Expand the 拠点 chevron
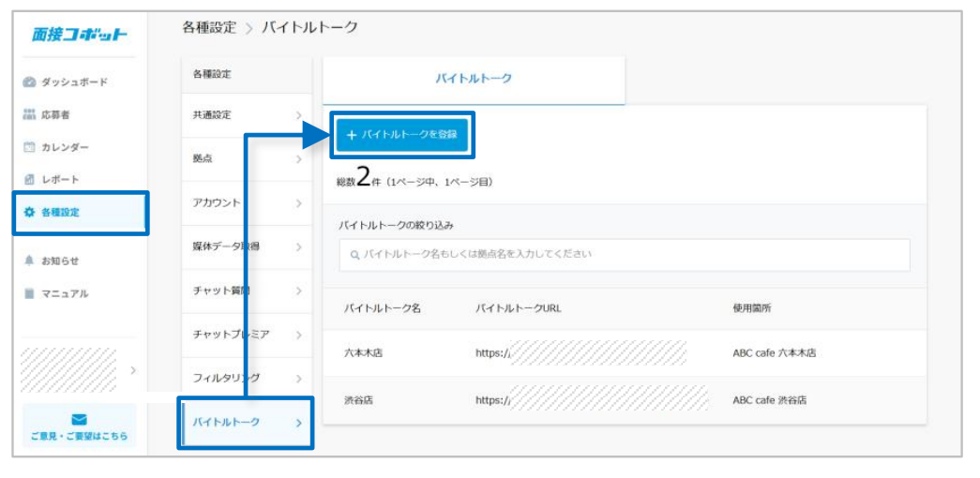 298,158
